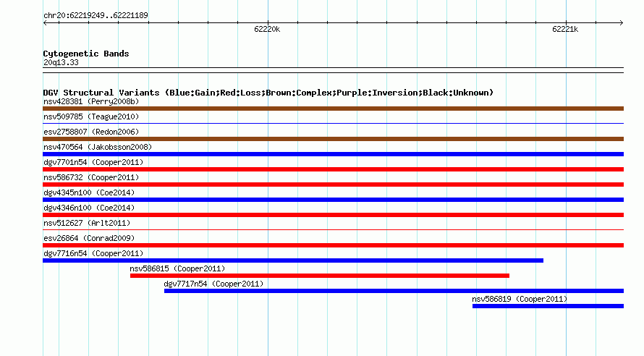
Task: Click the nsv586819 (Cooper2011) label
Action: [520, 299]
